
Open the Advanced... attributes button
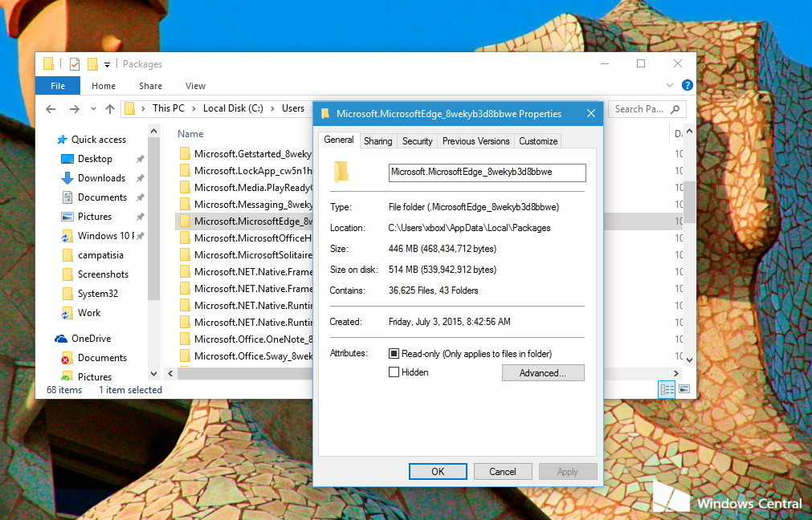tap(543, 373)
